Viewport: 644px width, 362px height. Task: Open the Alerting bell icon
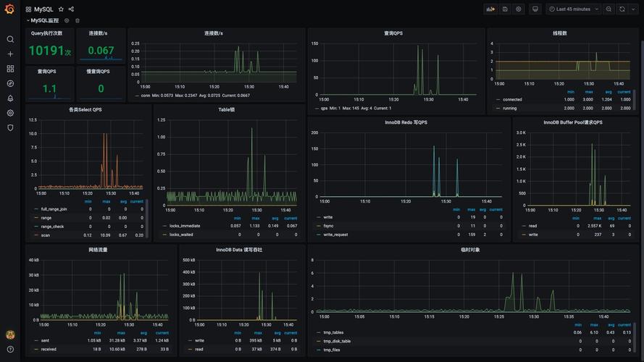(10, 98)
